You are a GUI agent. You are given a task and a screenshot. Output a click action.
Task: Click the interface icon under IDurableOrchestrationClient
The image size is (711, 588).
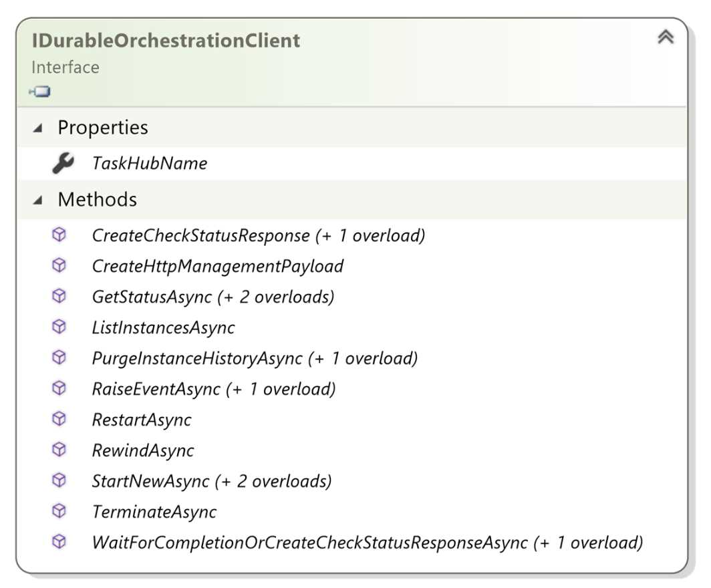click(x=41, y=92)
